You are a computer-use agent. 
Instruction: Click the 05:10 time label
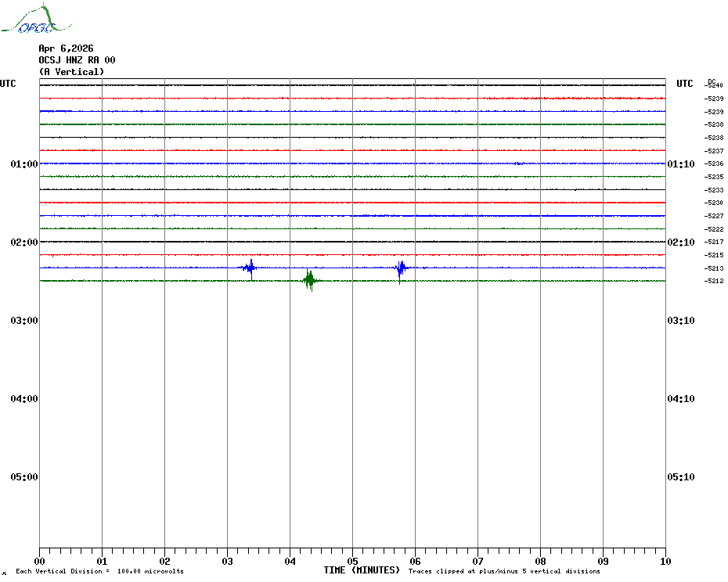tap(681, 477)
